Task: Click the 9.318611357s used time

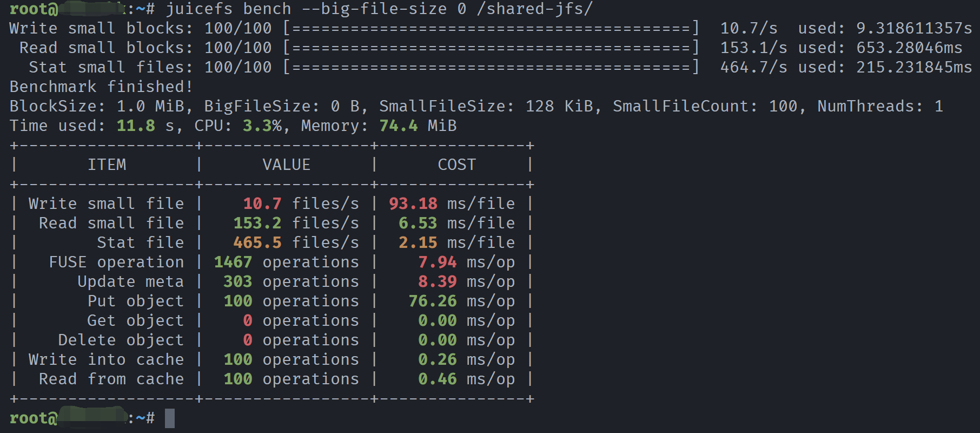Action: 914,29
